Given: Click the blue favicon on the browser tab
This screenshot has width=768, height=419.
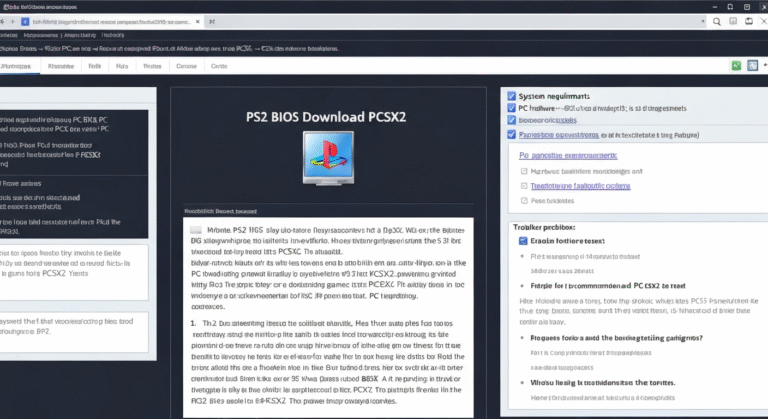Looking at the screenshot, I should click(25, 22).
